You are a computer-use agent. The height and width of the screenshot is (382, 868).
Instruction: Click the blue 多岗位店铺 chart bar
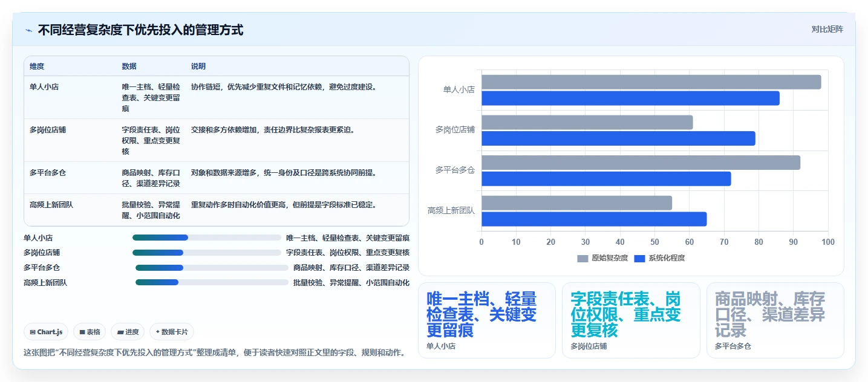point(618,138)
